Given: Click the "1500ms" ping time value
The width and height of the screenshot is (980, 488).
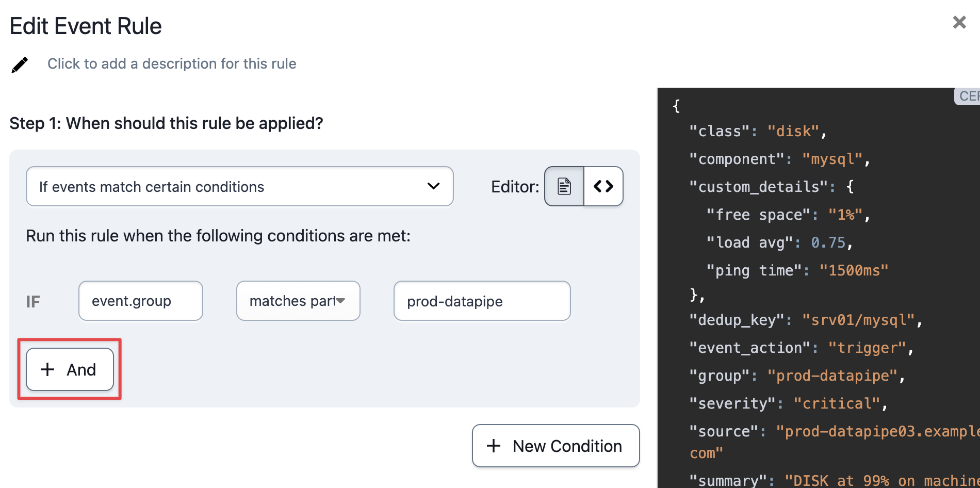Looking at the screenshot, I should click(x=854, y=270).
